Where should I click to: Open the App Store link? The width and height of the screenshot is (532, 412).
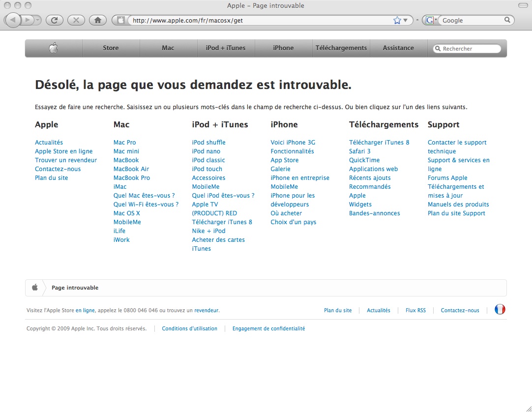[x=285, y=160]
